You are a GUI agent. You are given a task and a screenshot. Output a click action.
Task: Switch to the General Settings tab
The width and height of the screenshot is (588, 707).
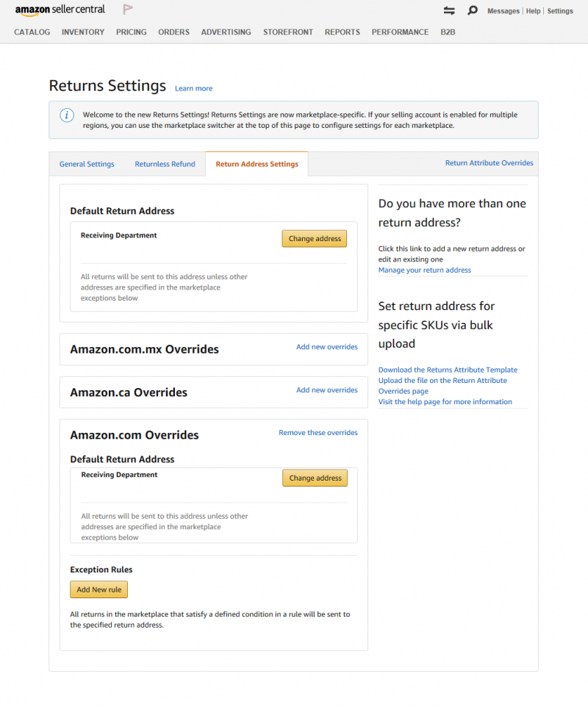(x=87, y=164)
